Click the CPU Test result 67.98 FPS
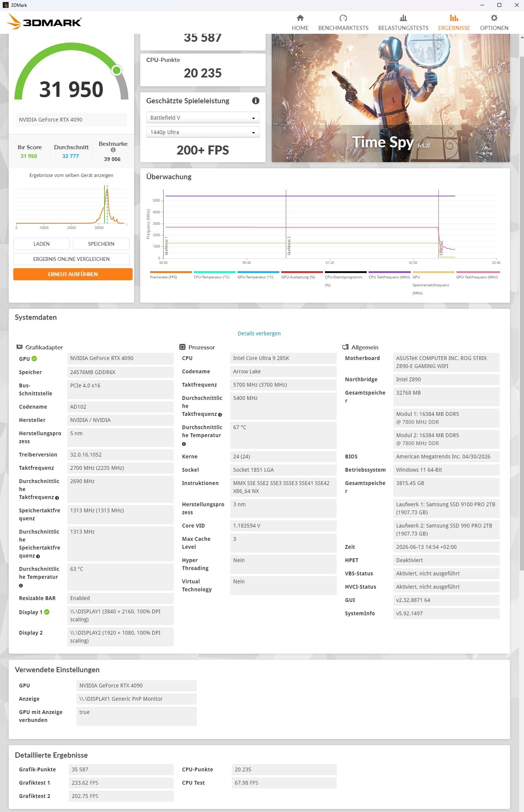The width and height of the screenshot is (524, 812). tap(284, 783)
